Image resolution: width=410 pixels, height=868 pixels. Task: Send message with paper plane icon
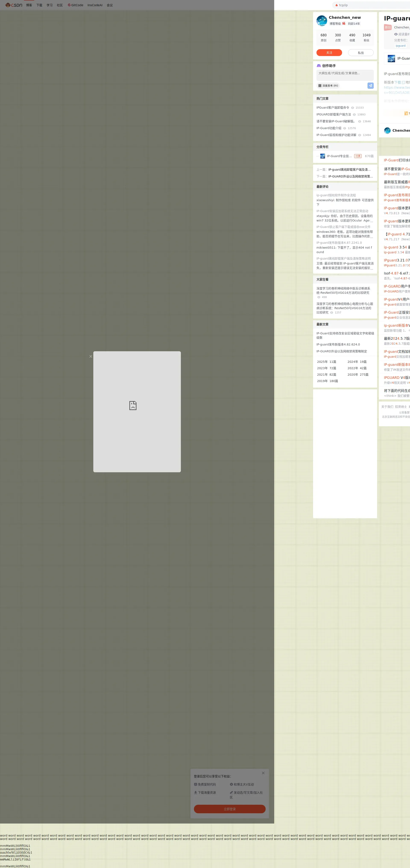pos(370,86)
